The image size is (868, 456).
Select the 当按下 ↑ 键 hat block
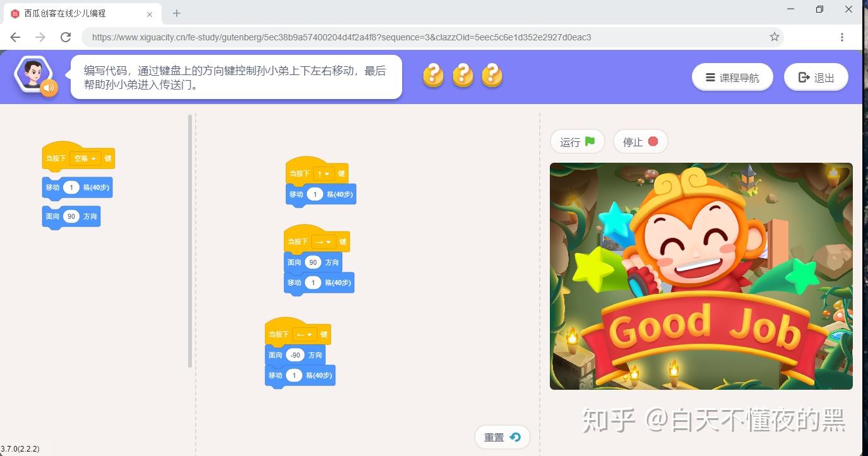pyautogui.click(x=317, y=170)
